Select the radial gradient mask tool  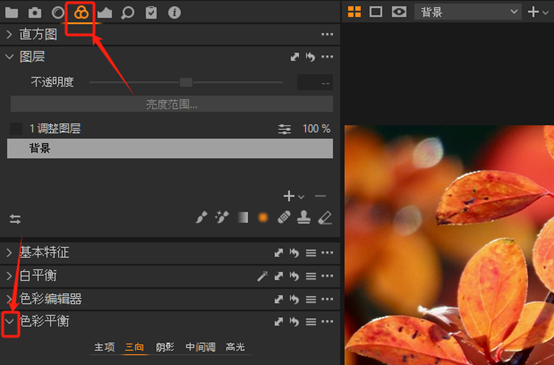(x=263, y=218)
